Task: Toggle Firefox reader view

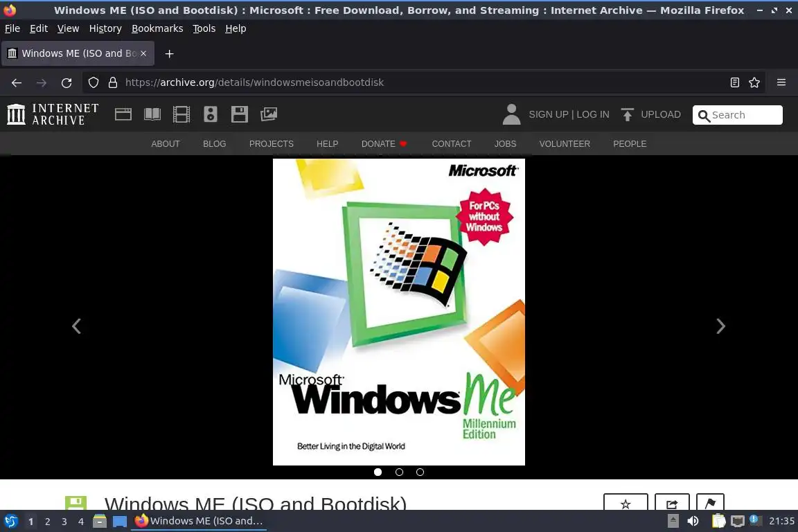Action: 734,82
